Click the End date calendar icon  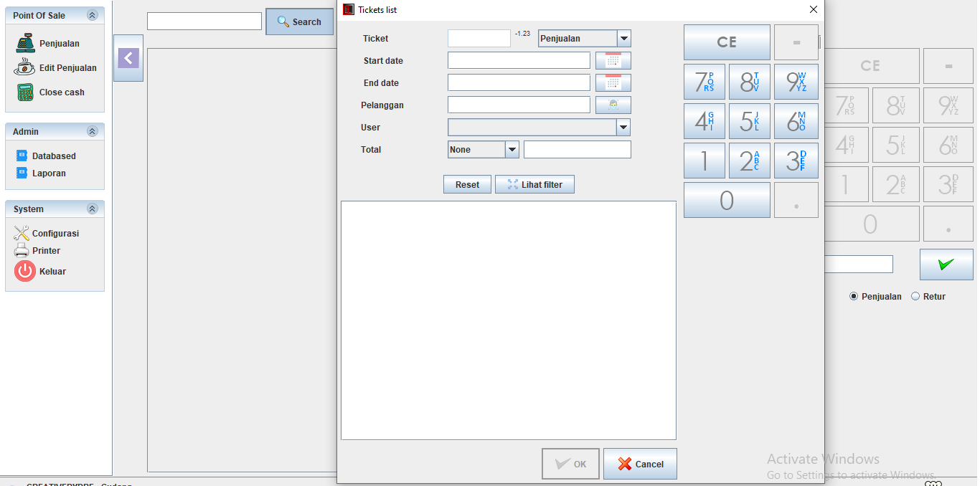(613, 83)
